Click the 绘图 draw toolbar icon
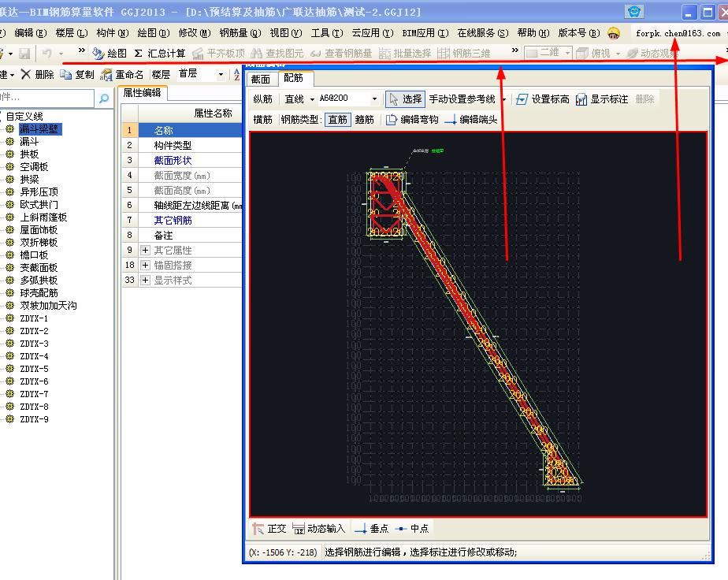Screen dimensions: 728x580 click(x=98, y=54)
